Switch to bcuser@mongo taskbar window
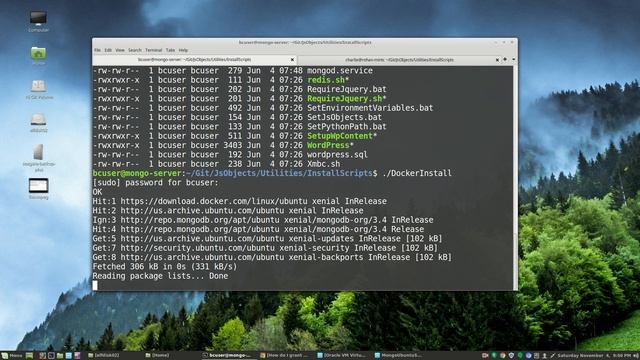Viewport: 640px width, 360px height. [x=230, y=356]
